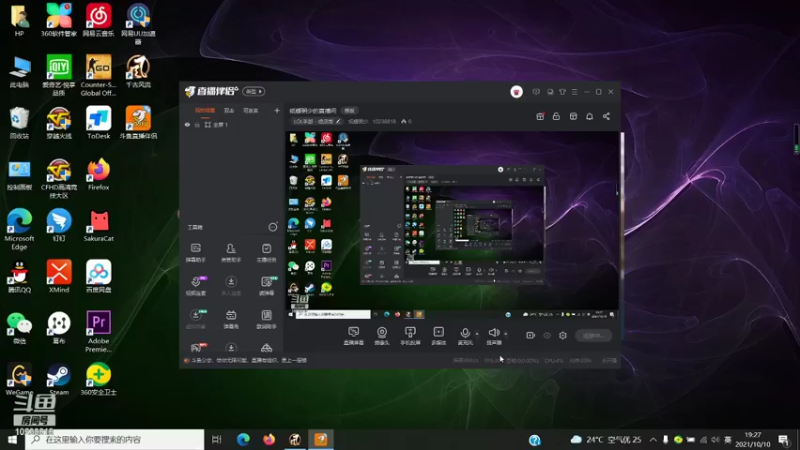Click the notification bell in the room header
This screenshot has width=800, height=450.
589,116
